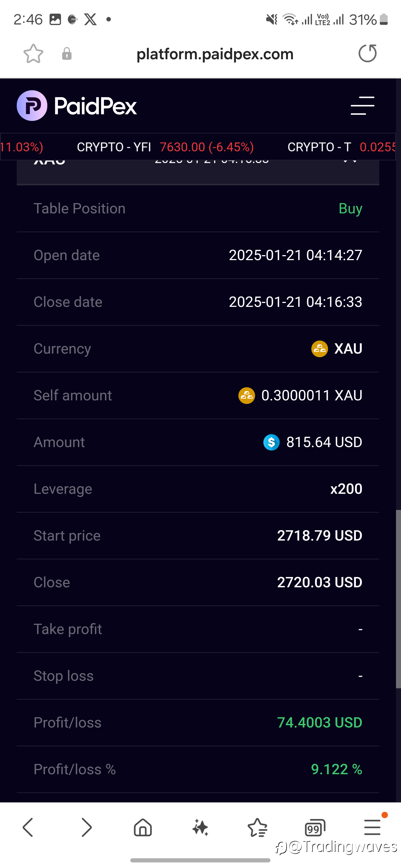Bookmark page with the star icon

coord(33,54)
